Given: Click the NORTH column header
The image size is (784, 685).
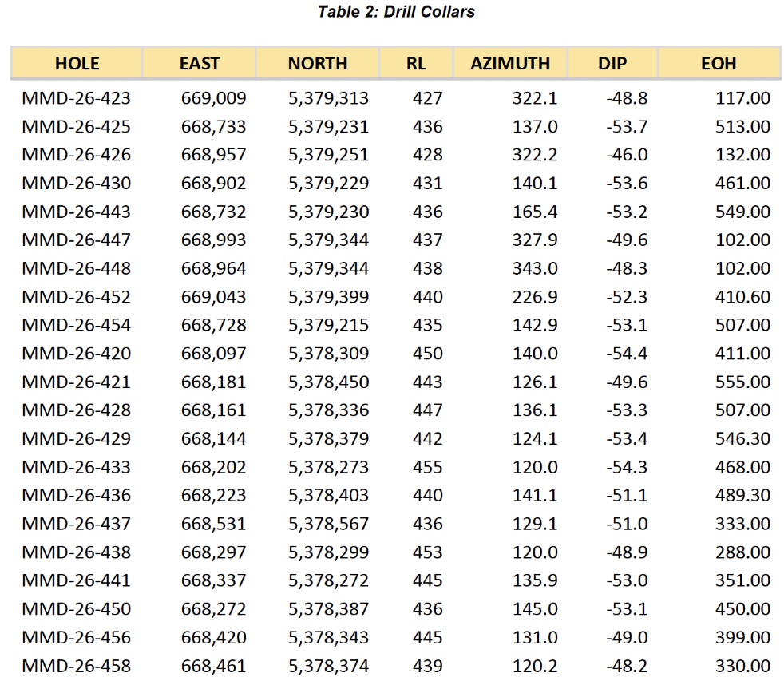Looking at the screenshot, I should (x=318, y=64).
